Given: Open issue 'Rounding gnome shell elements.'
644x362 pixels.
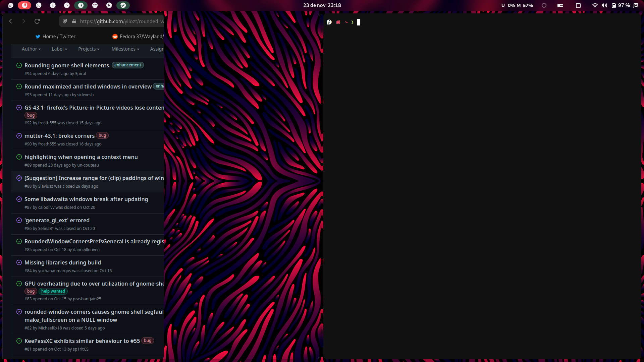Looking at the screenshot, I should [x=67, y=65].
